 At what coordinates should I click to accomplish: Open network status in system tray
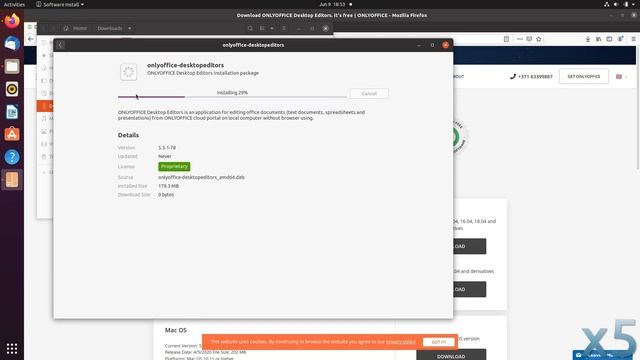click(x=607, y=4)
